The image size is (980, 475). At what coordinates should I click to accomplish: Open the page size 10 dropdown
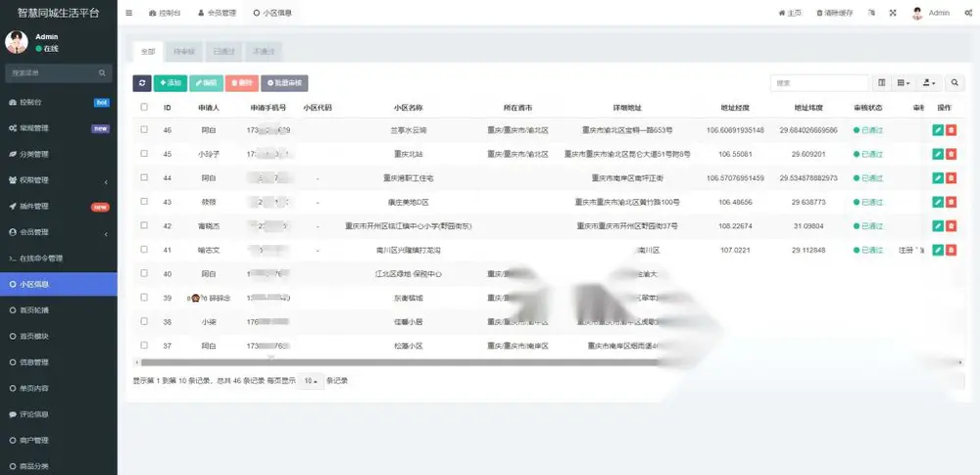click(x=311, y=381)
